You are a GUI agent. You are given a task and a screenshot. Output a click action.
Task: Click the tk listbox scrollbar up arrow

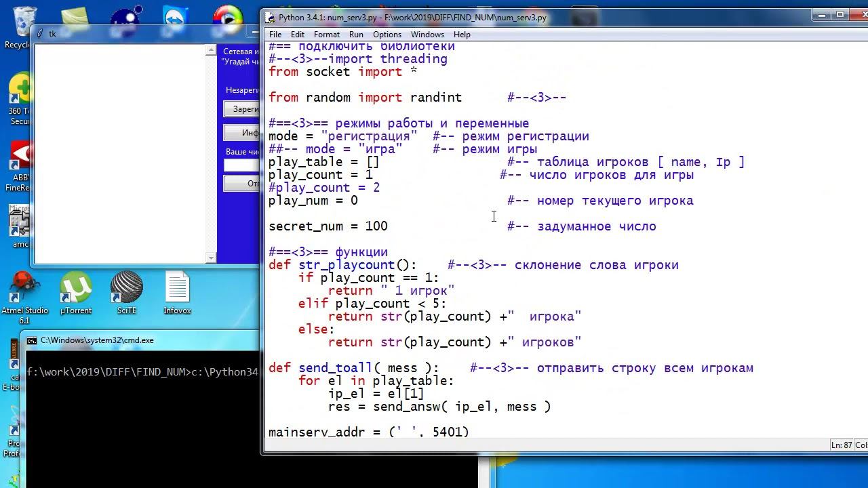click(211, 50)
